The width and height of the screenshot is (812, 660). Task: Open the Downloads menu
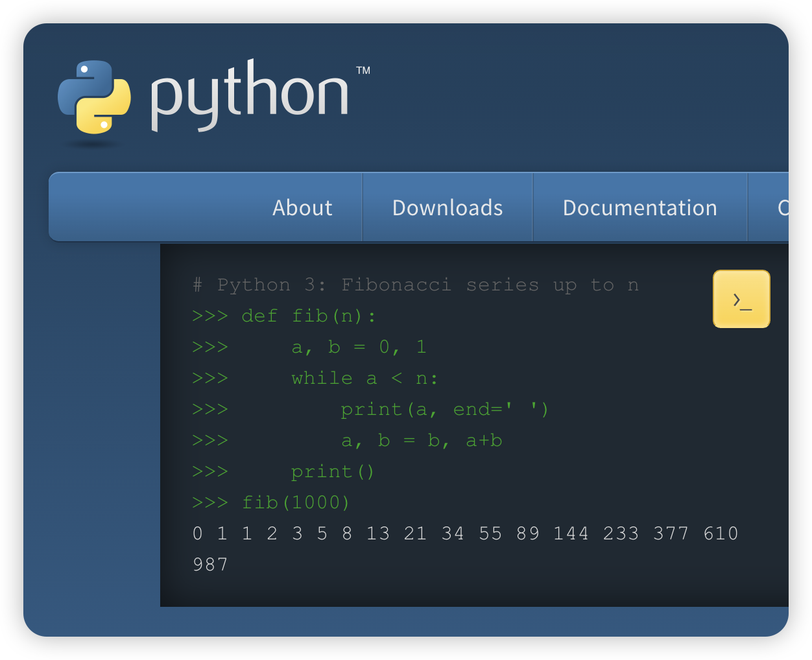pyautogui.click(x=448, y=207)
